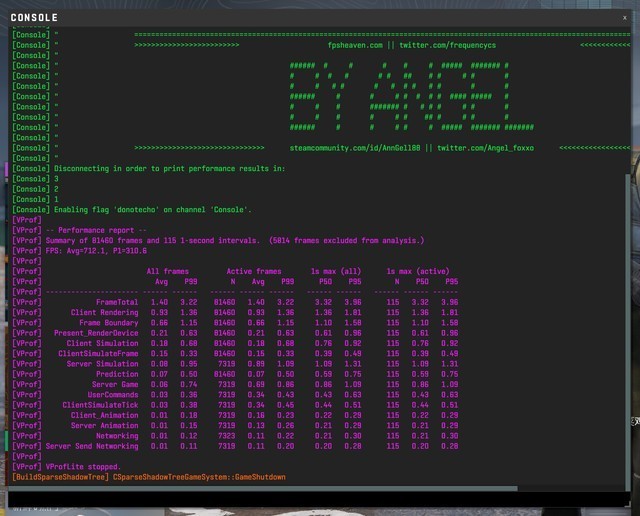Click the twitter.com/frequencycs text
This screenshot has width=640, height=516.
tap(447, 45)
